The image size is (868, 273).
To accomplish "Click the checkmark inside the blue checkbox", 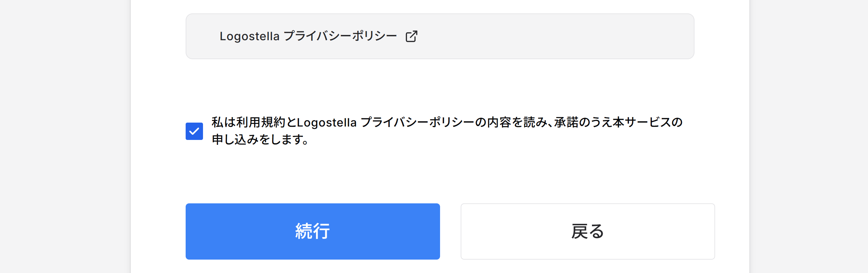I will (195, 131).
